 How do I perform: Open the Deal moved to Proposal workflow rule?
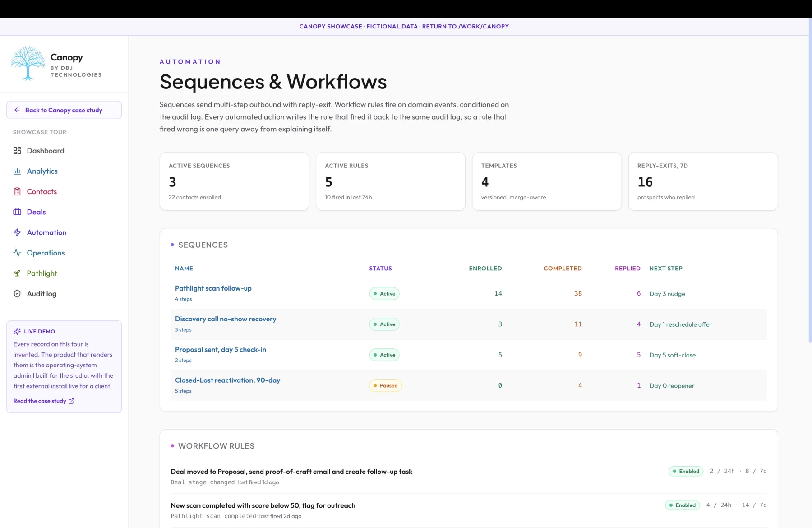point(291,472)
